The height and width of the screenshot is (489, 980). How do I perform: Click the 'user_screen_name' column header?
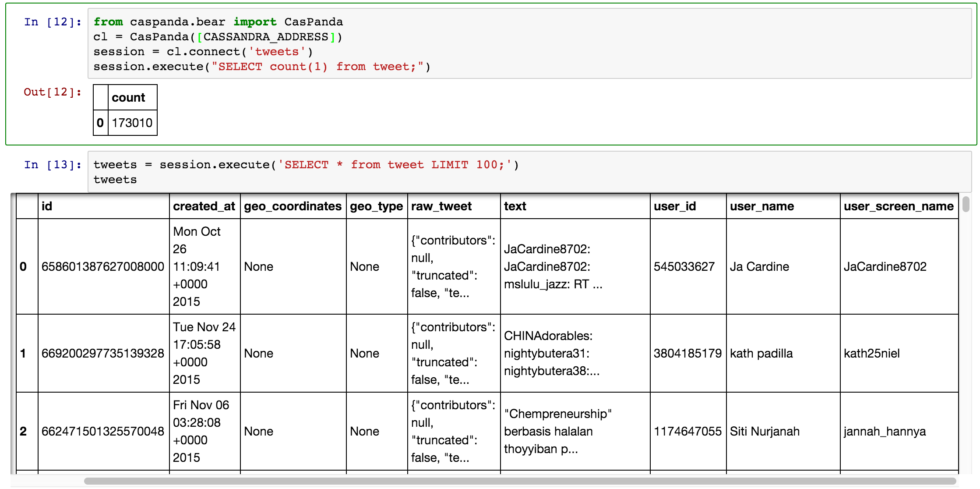tap(899, 206)
